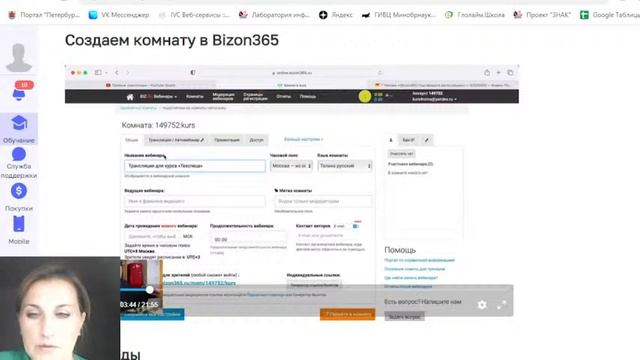Screen dimensions: 640x360
Task: Expand Больше настроек link
Action: 303,140
